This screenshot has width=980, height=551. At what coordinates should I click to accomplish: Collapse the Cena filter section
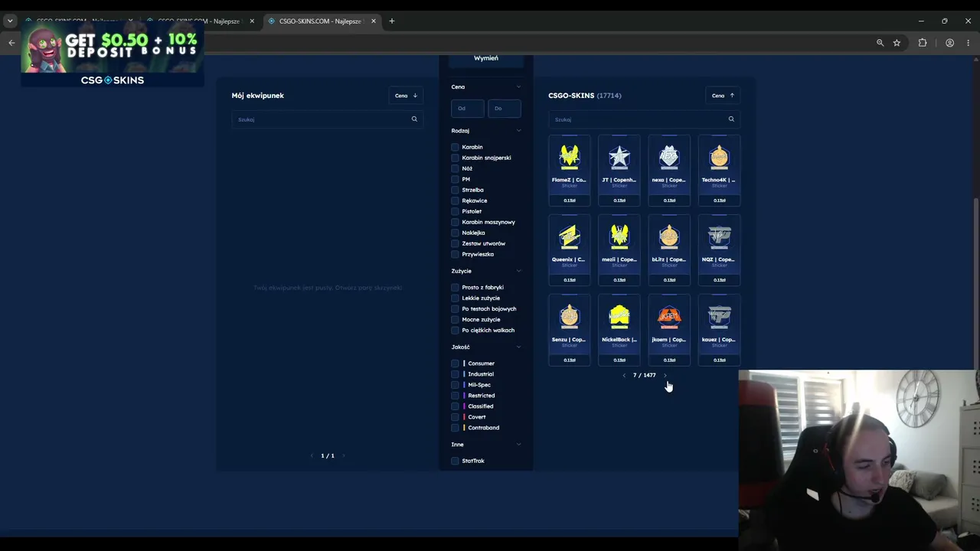point(518,87)
